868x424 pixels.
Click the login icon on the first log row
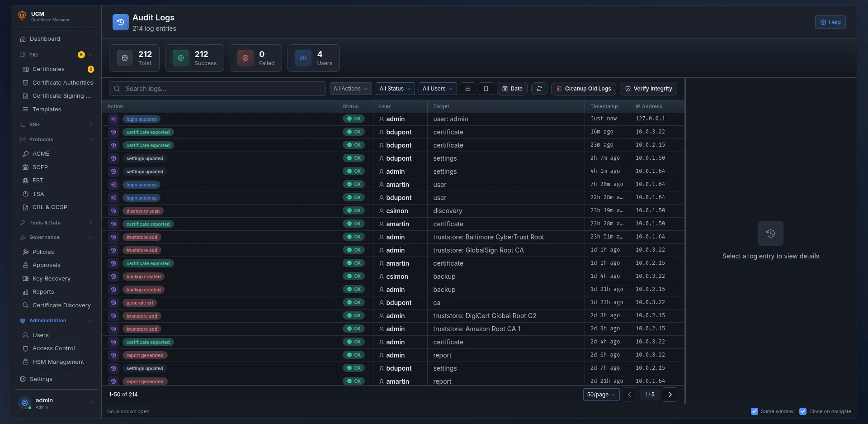113,119
